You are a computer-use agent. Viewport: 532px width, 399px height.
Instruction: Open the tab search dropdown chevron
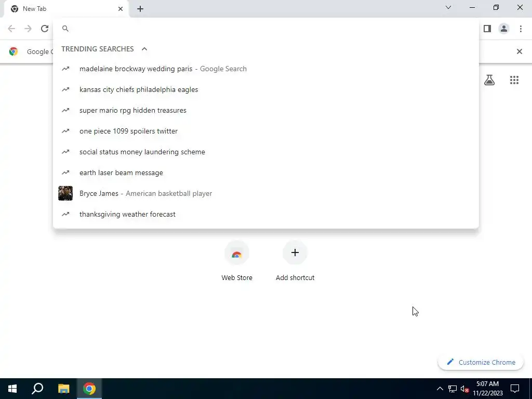click(x=448, y=7)
